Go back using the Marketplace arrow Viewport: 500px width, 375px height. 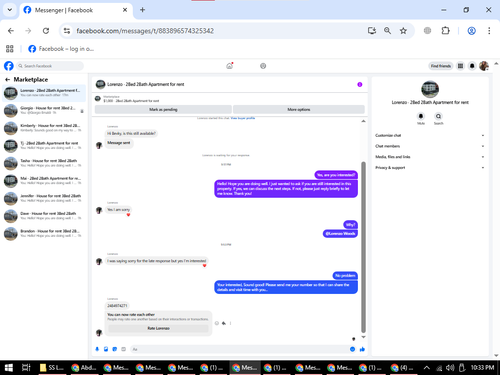7,80
